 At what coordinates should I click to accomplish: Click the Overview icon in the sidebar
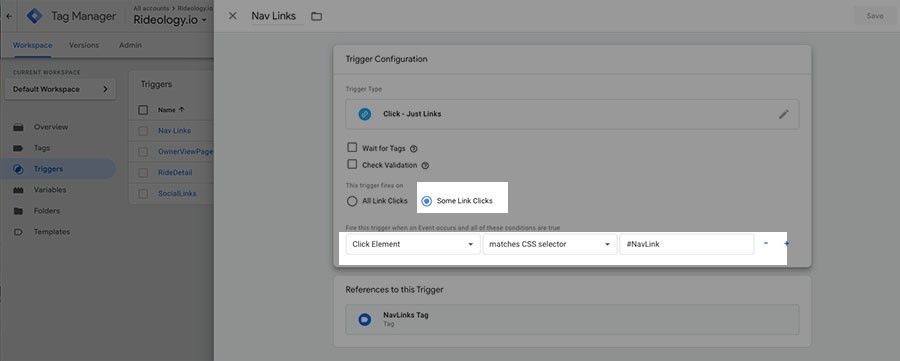tap(18, 127)
